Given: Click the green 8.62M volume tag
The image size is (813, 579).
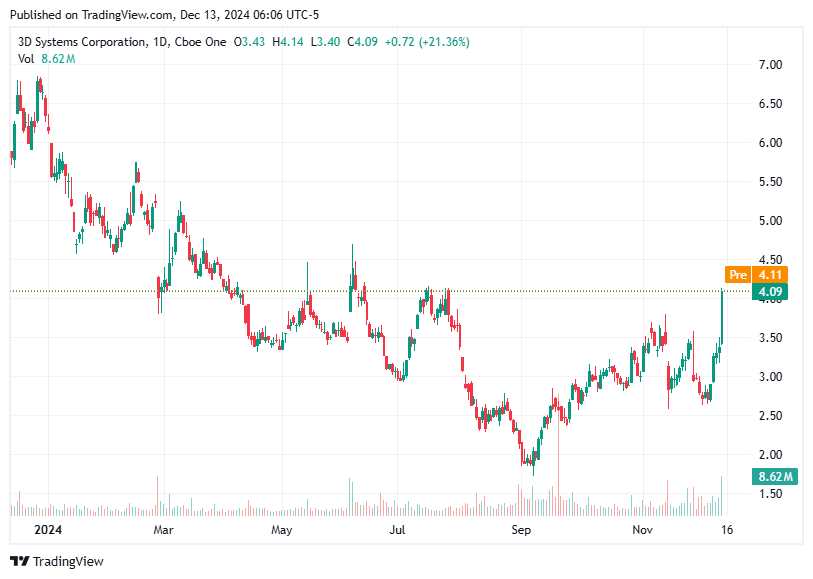Looking at the screenshot, I should click(x=775, y=476).
